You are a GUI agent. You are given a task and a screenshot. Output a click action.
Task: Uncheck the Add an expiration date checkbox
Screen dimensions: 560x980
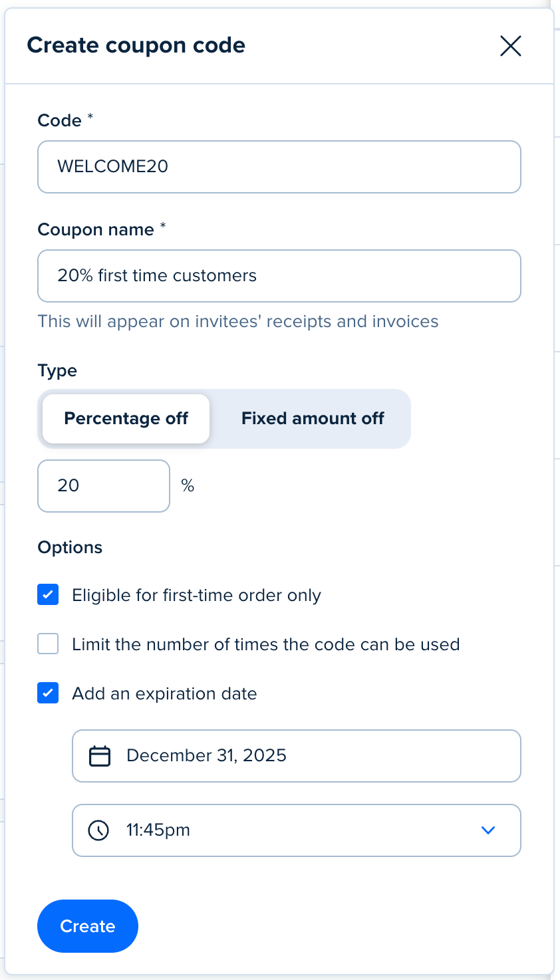click(x=48, y=693)
